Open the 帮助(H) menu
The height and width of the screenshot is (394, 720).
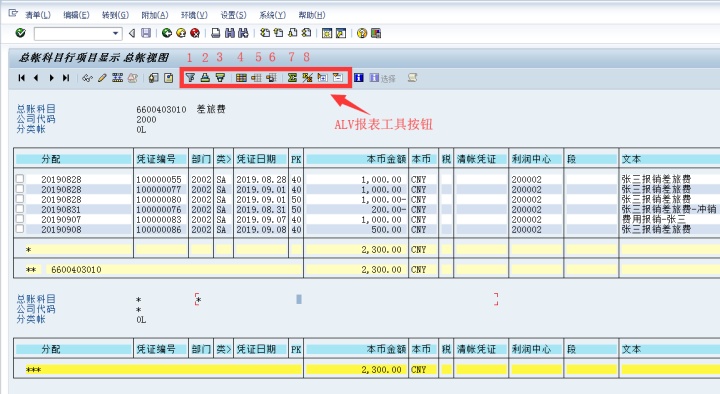click(312, 15)
